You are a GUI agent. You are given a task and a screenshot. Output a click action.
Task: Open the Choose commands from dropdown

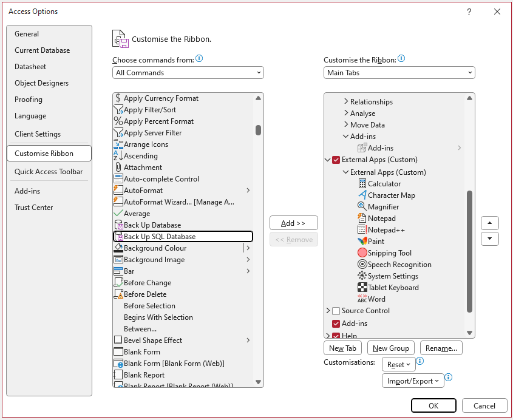tap(188, 73)
